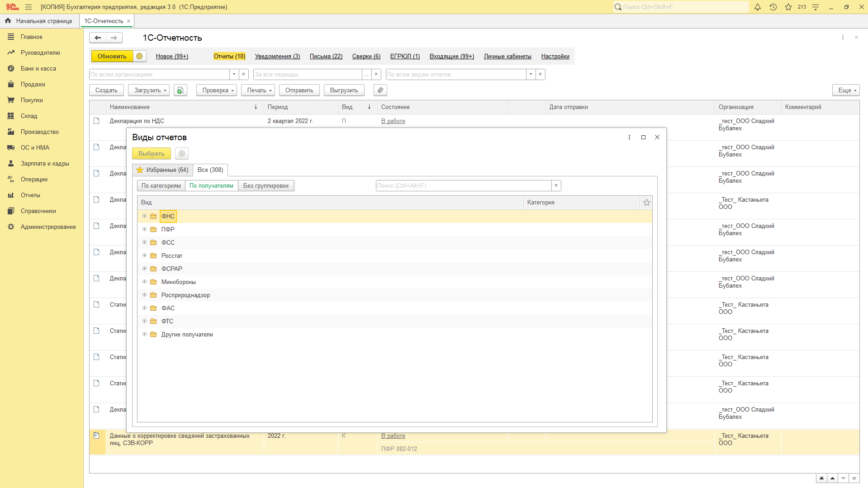Group by По категориям

161,186
